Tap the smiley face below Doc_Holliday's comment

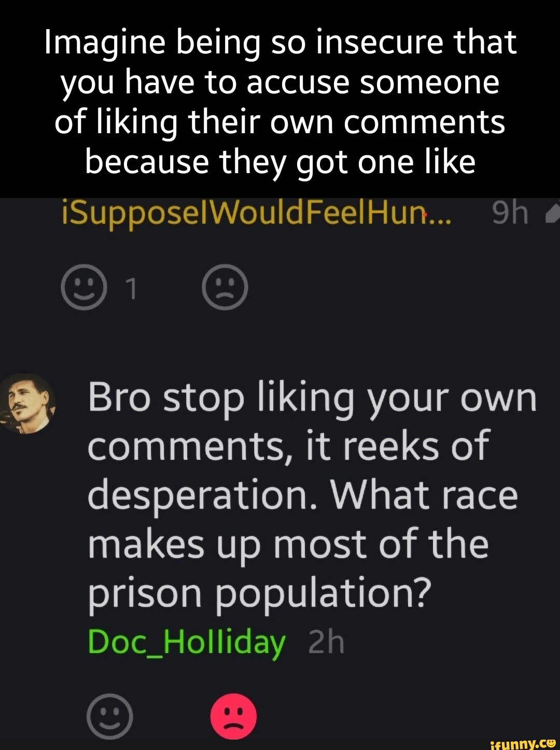point(110,716)
